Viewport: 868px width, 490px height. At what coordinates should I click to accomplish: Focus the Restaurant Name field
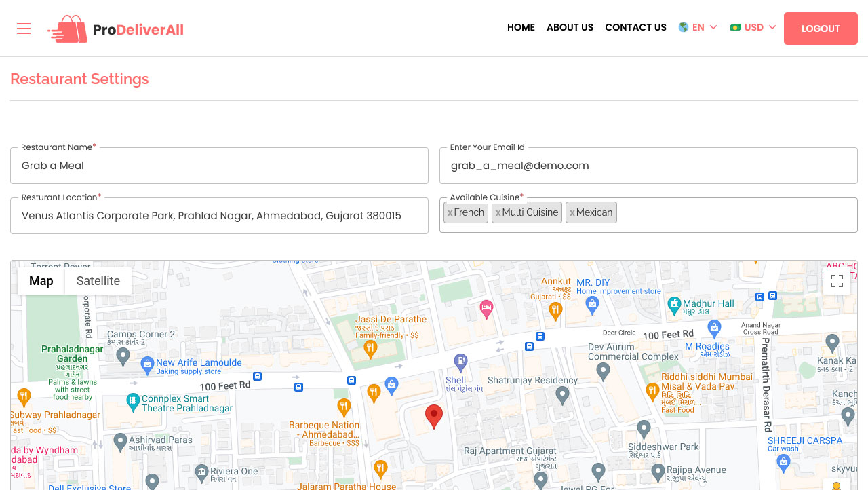coord(219,166)
